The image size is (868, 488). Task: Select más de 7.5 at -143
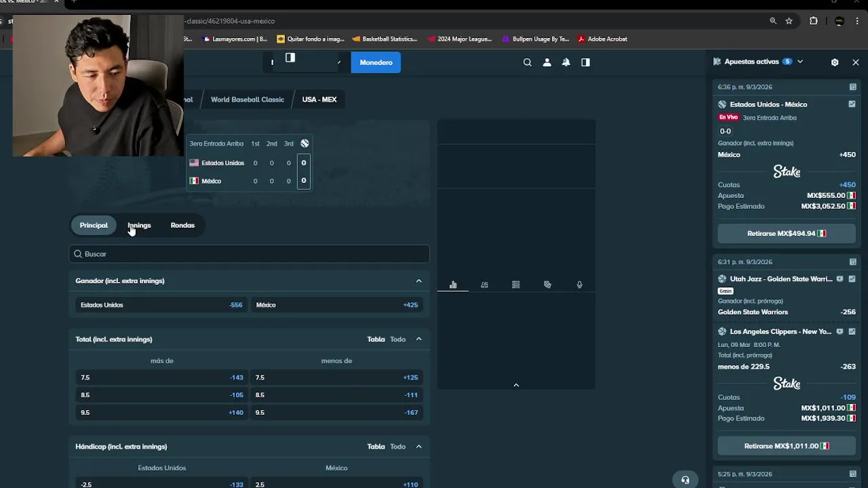pos(161,378)
